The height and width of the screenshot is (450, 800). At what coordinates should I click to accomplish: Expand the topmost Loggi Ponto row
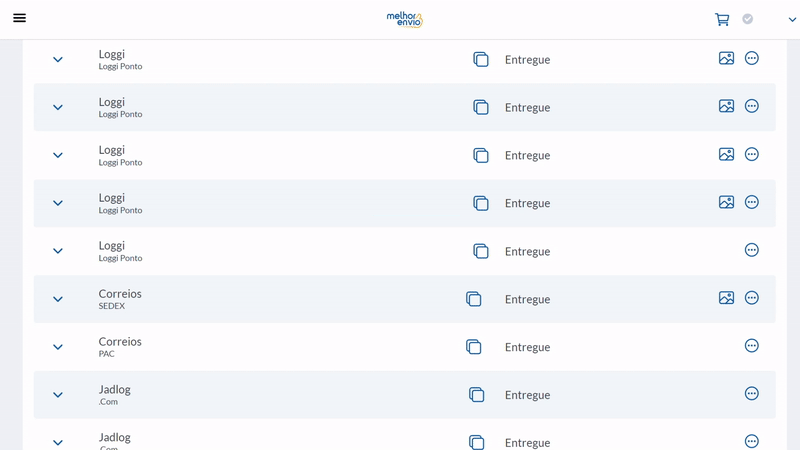(58, 60)
